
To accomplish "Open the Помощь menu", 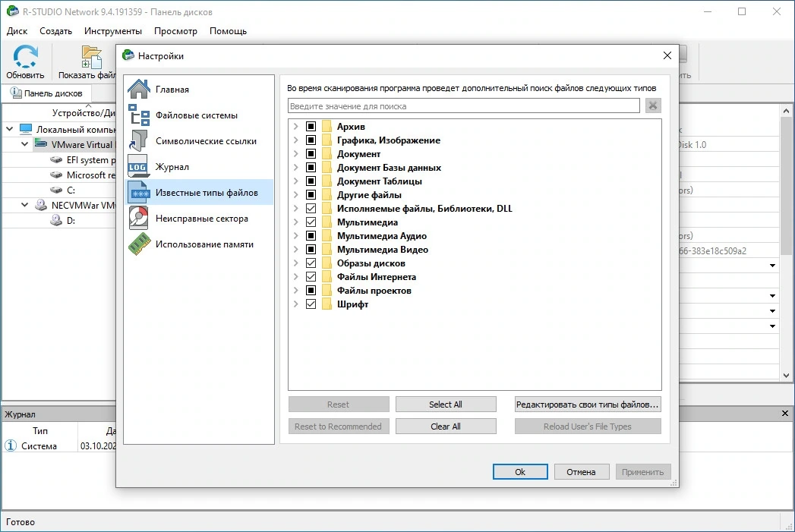I will pos(228,31).
